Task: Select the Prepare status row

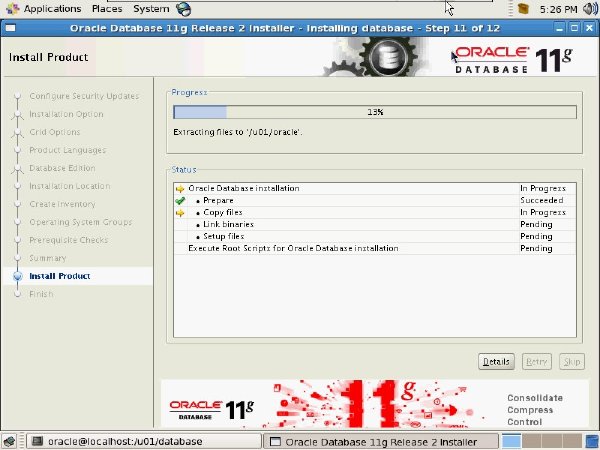Action: [x=375, y=200]
